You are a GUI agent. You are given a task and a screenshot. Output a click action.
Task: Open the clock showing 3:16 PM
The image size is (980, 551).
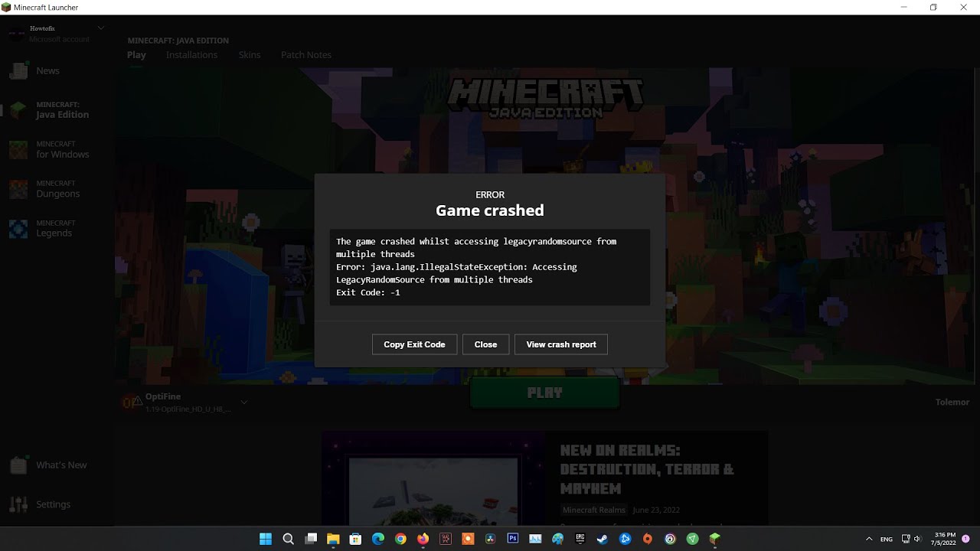pos(945,539)
